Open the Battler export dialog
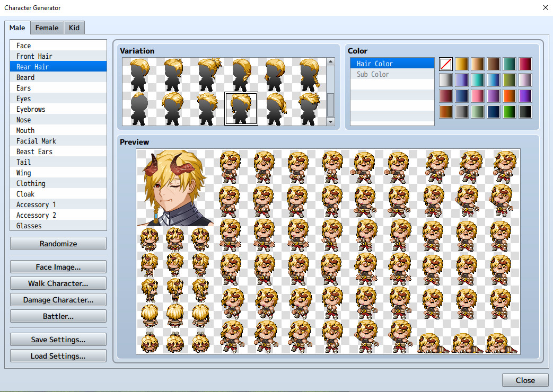 point(58,316)
